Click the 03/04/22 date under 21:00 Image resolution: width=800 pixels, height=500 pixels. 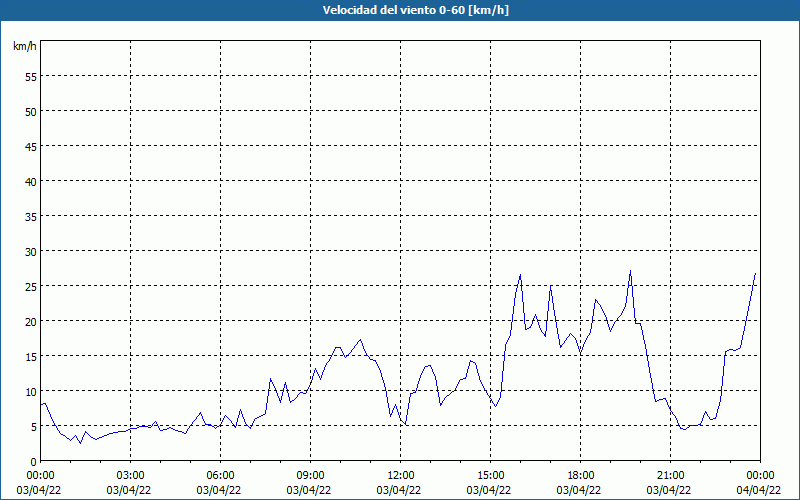tap(669, 490)
